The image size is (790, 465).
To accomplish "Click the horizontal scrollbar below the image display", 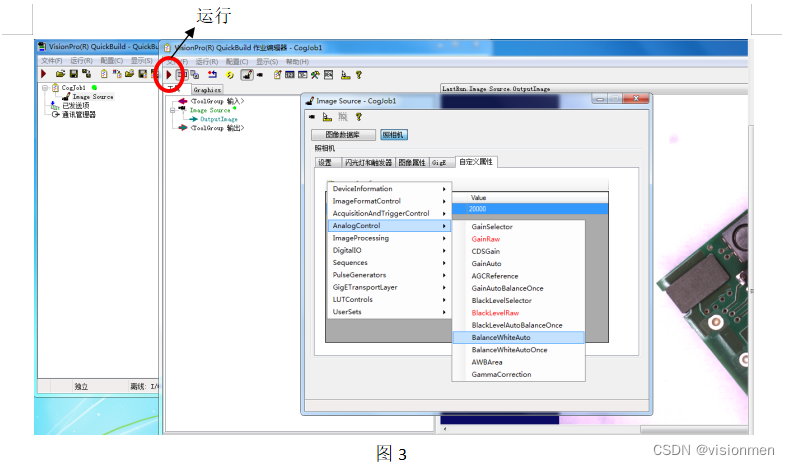I will click(595, 429).
